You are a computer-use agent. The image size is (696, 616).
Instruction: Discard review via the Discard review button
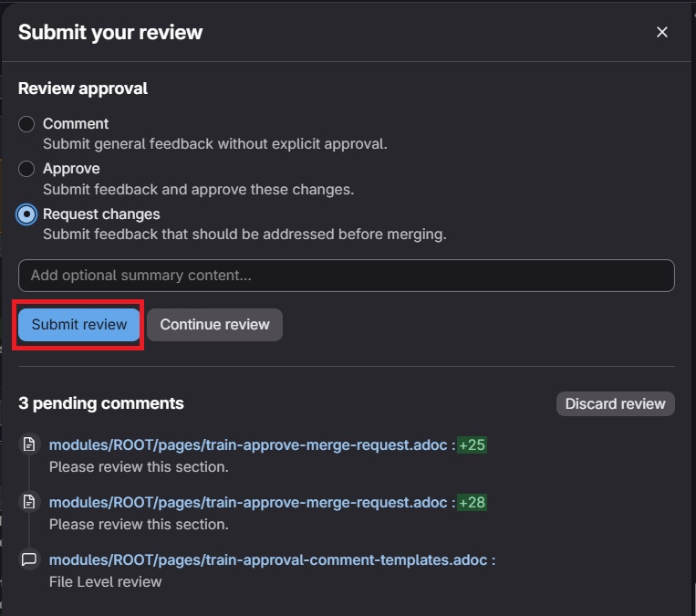(615, 403)
